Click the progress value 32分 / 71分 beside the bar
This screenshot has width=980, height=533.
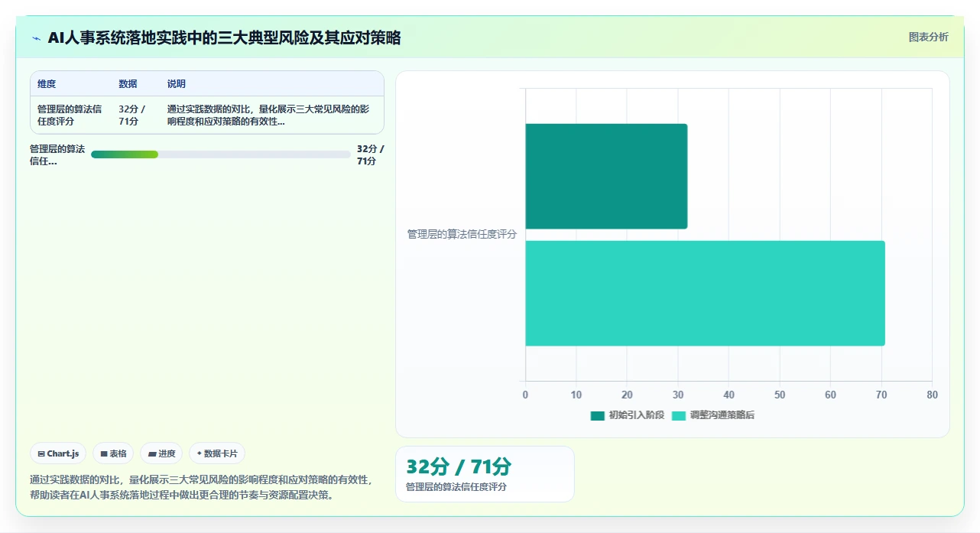[371, 155]
